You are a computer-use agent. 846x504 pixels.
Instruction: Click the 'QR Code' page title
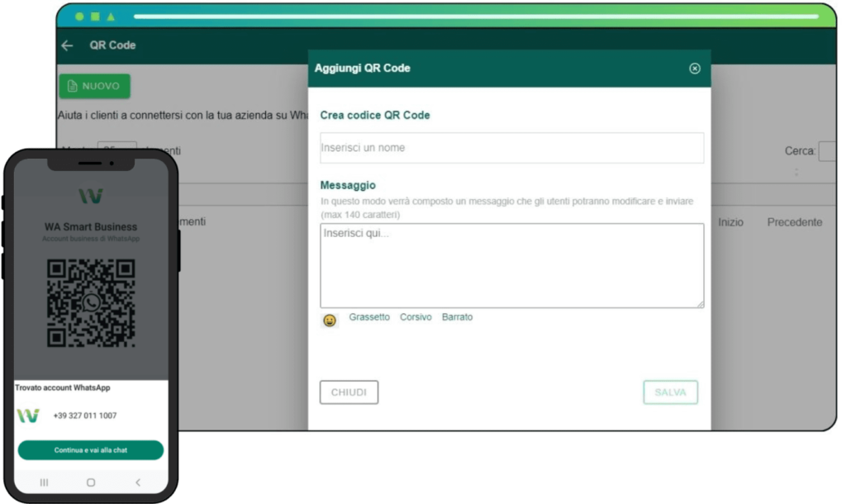[112, 45]
